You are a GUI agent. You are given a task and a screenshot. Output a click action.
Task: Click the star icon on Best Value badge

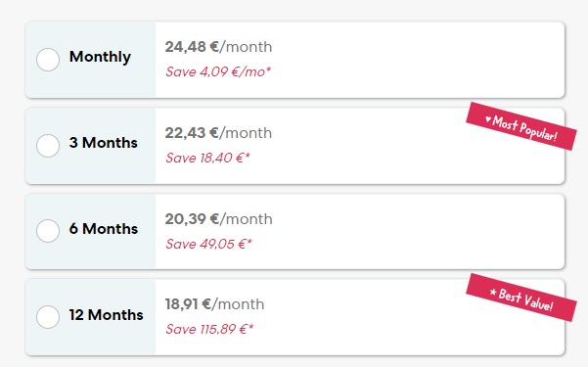coord(493,292)
